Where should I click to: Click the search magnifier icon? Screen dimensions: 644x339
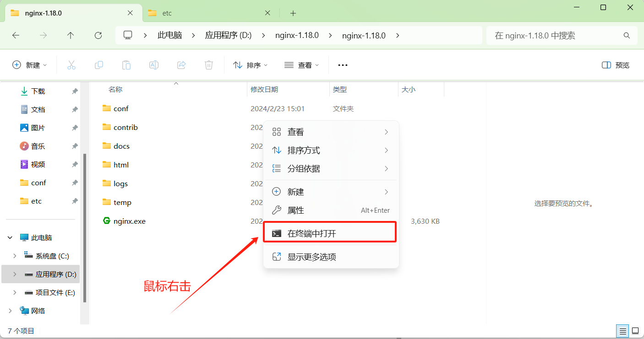pyautogui.click(x=627, y=35)
